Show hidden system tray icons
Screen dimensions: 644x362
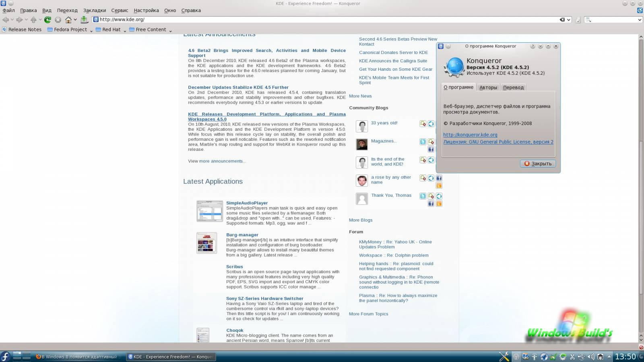coord(609,356)
